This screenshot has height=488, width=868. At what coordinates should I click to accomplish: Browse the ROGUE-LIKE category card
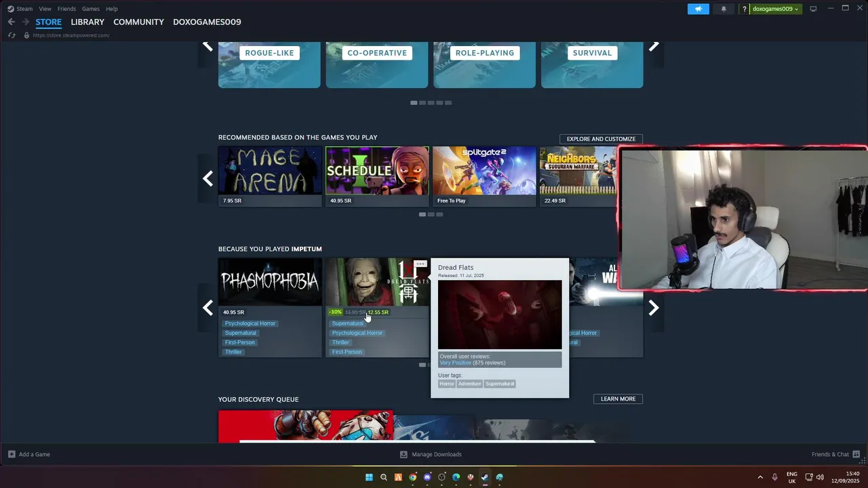269,64
